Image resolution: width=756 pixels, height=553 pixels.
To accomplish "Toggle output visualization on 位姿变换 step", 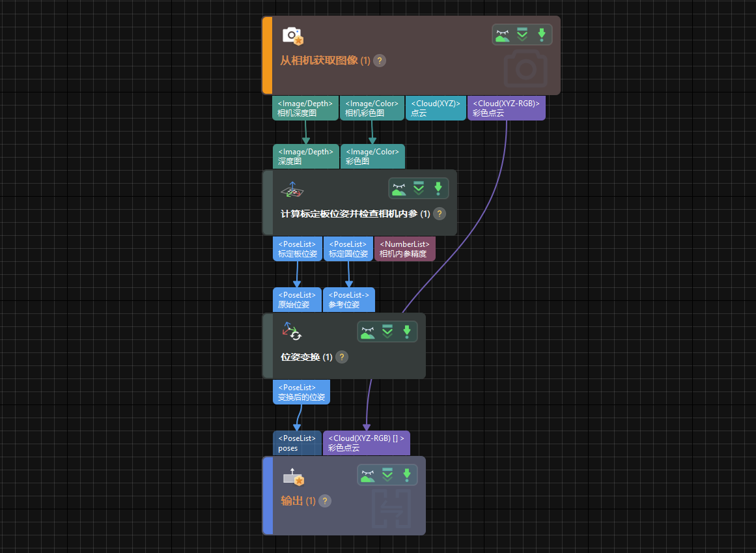I will point(368,332).
